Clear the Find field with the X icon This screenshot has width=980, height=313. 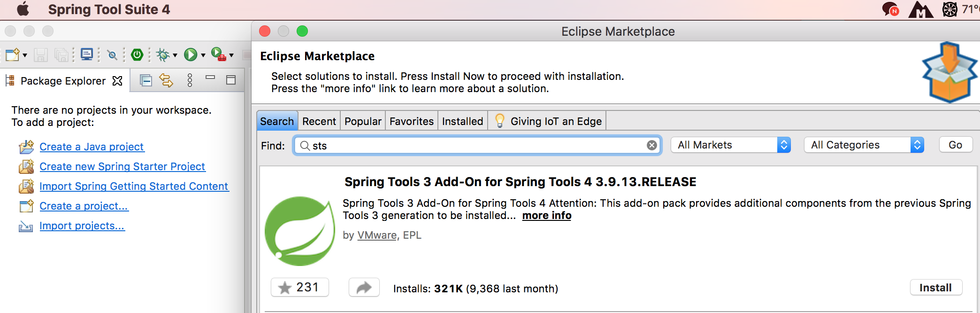(x=652, y=145)
